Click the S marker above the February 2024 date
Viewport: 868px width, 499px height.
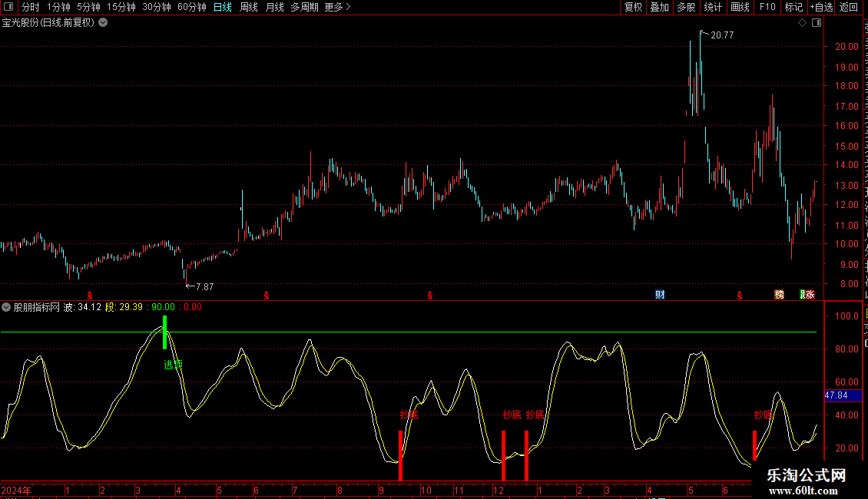pos(90,296)
